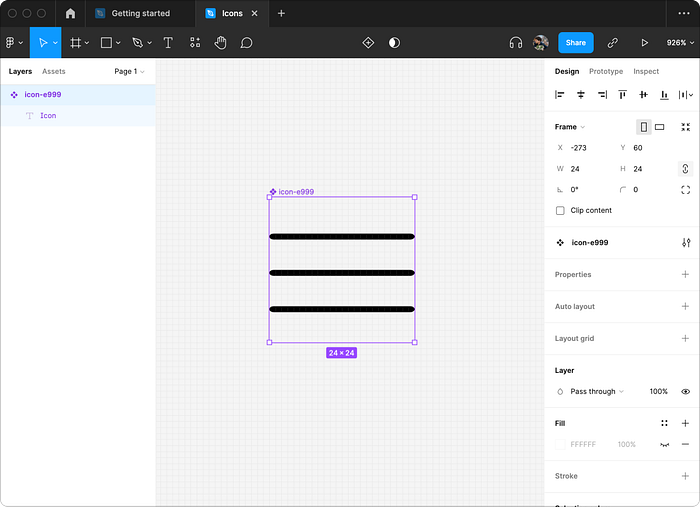The height and width of the screenshot is (507, 700).
Task: Open the Comment tool
Action: coord(246,43)
